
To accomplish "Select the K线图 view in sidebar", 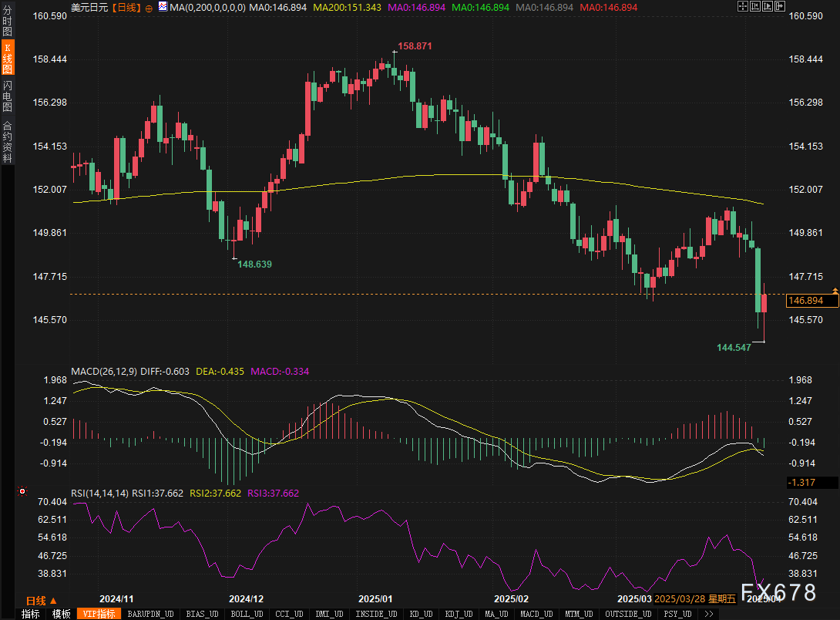I will click(7, 59).
